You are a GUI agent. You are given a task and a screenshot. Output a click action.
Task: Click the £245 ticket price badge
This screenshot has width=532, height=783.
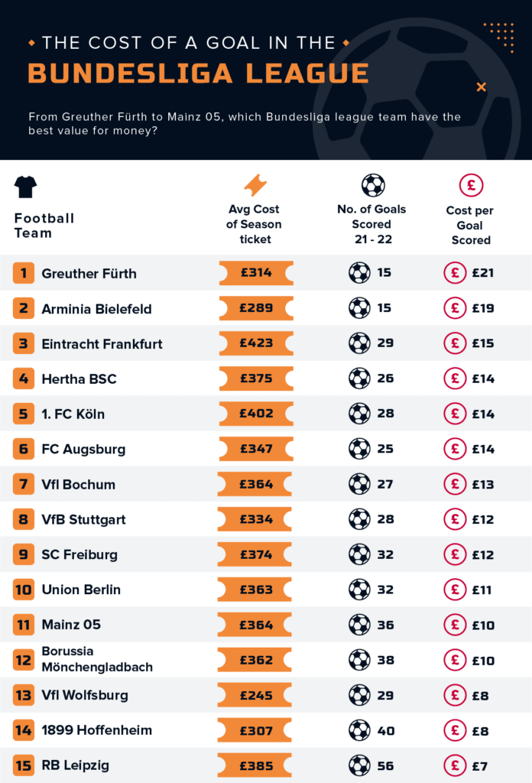(256, 695)
